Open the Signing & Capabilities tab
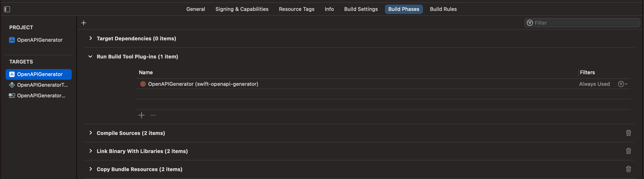 (x=242, y=9)
